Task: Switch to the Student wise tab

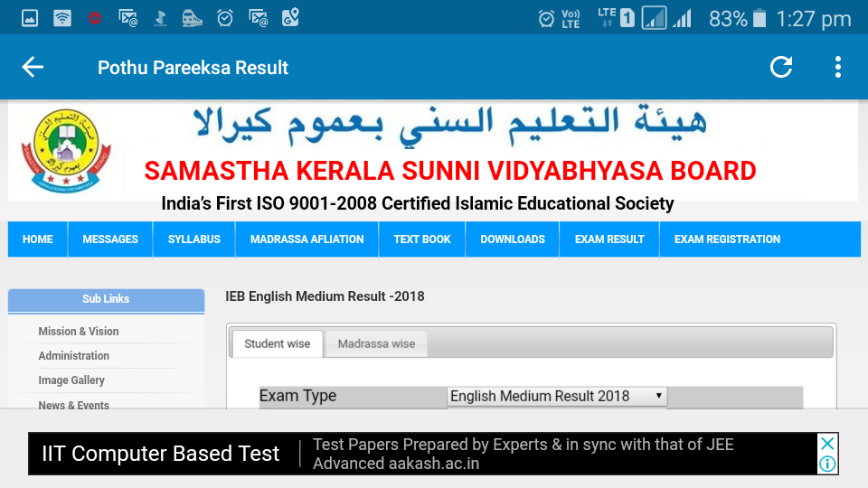Action: pyautogui.click(x=278, y=343)
